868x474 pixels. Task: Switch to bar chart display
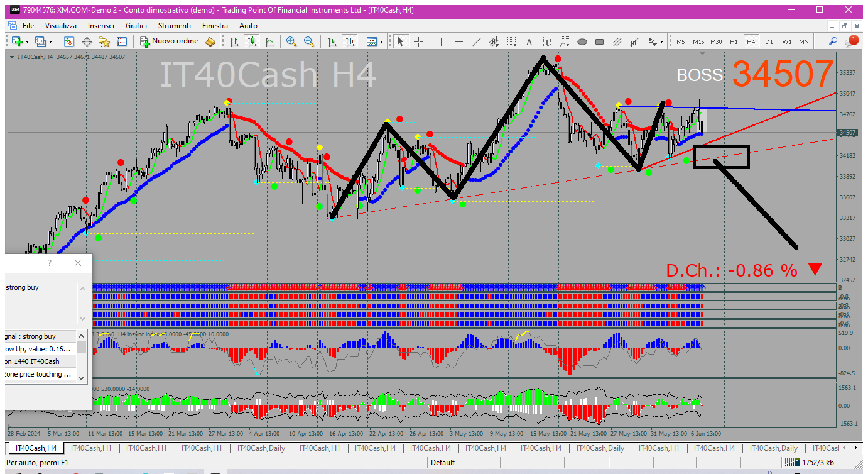point(234,41)
